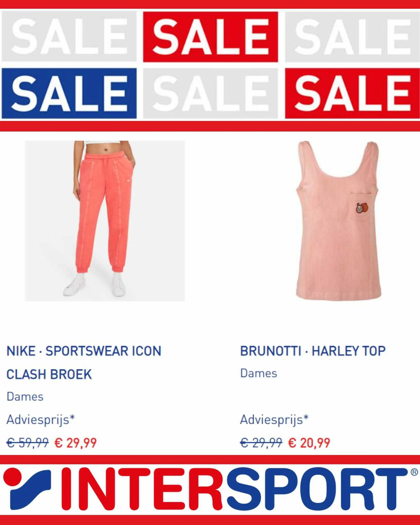
Task: Open Nike Sportswear Icon Clash Broek link
Action: click(84, 363)
